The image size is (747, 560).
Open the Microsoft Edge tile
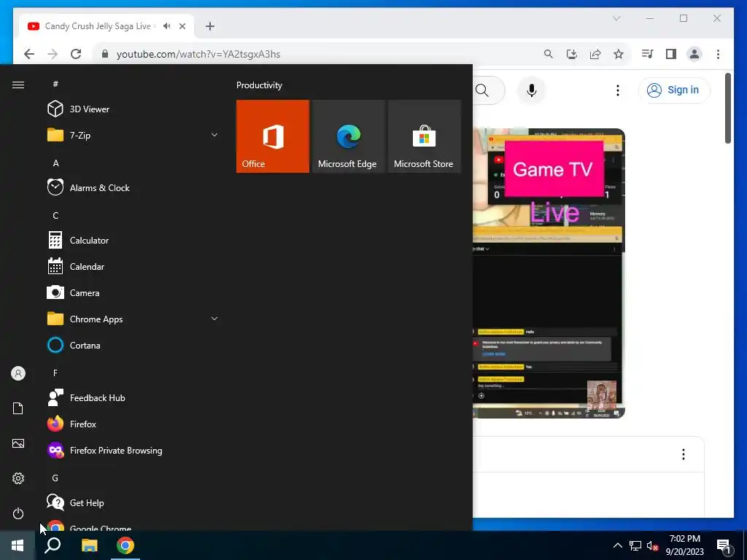348,136
